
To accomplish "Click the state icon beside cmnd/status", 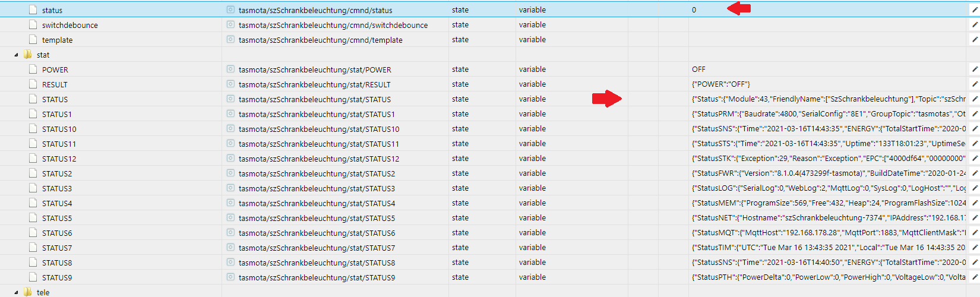I will (230, 10).
